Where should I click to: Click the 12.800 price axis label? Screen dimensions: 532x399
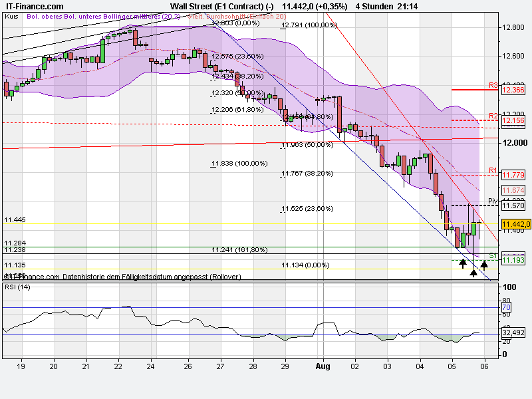click(513, 27)
